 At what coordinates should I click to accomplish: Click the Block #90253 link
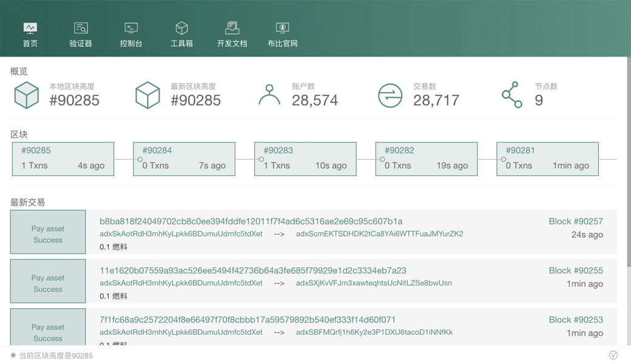pyautogui.click(x=575, y=320)
